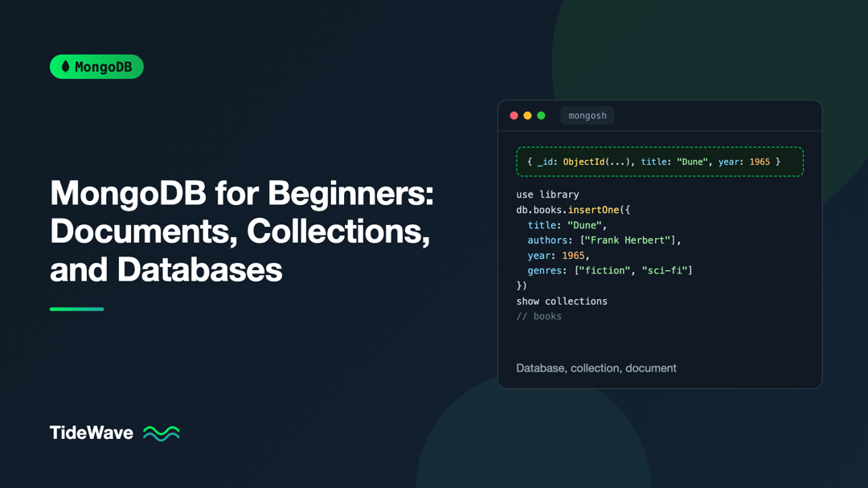Click the "db.books.insertOne({" line

click(573, 210)
